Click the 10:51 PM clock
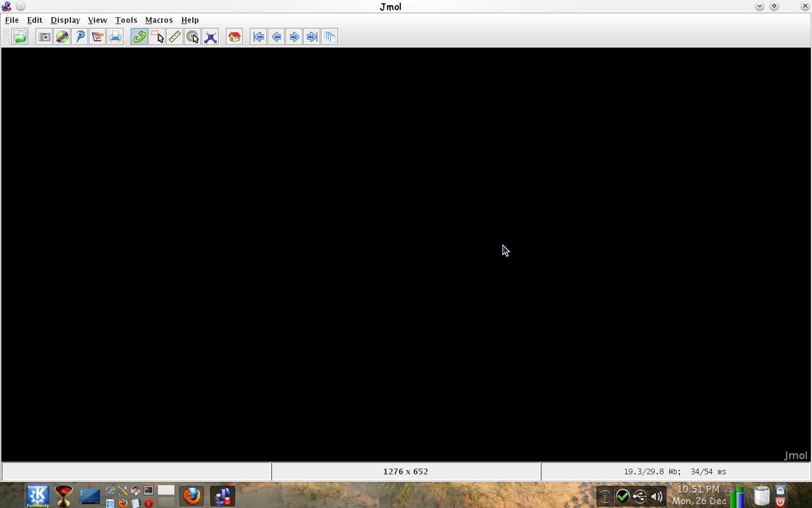The image size is (812, 508). 698,490
